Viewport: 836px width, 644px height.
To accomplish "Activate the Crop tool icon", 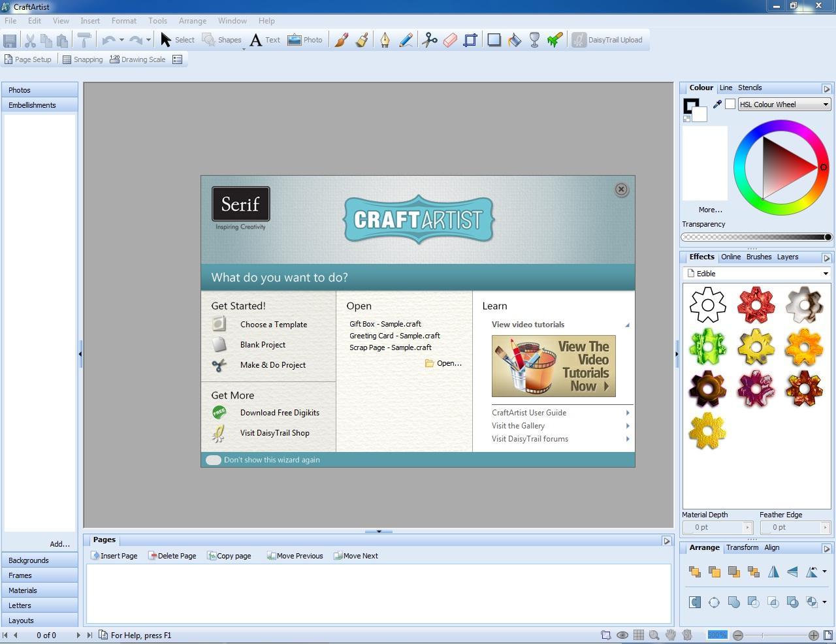I will tap(470, 40).
